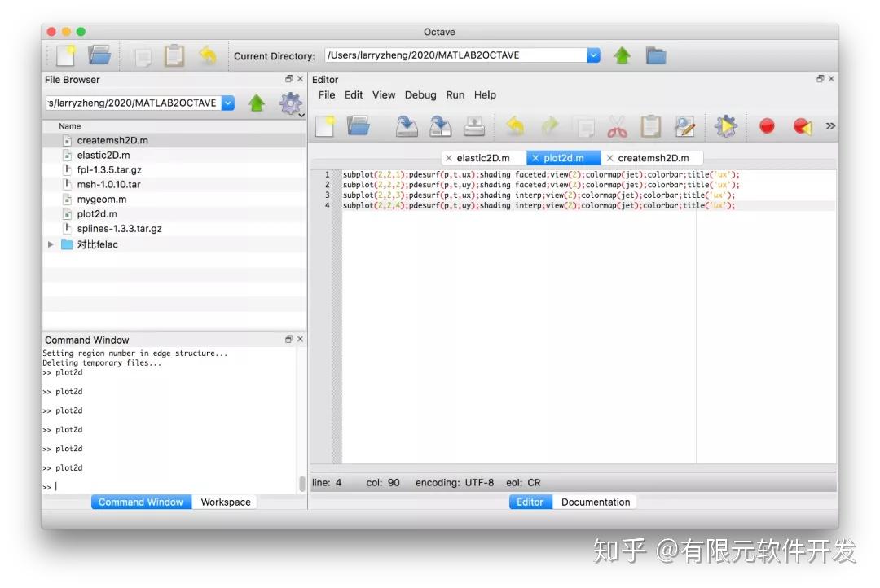880x588 pixels.
Task: Switch to the Workspace panel
Action: [x=225, y=502]
